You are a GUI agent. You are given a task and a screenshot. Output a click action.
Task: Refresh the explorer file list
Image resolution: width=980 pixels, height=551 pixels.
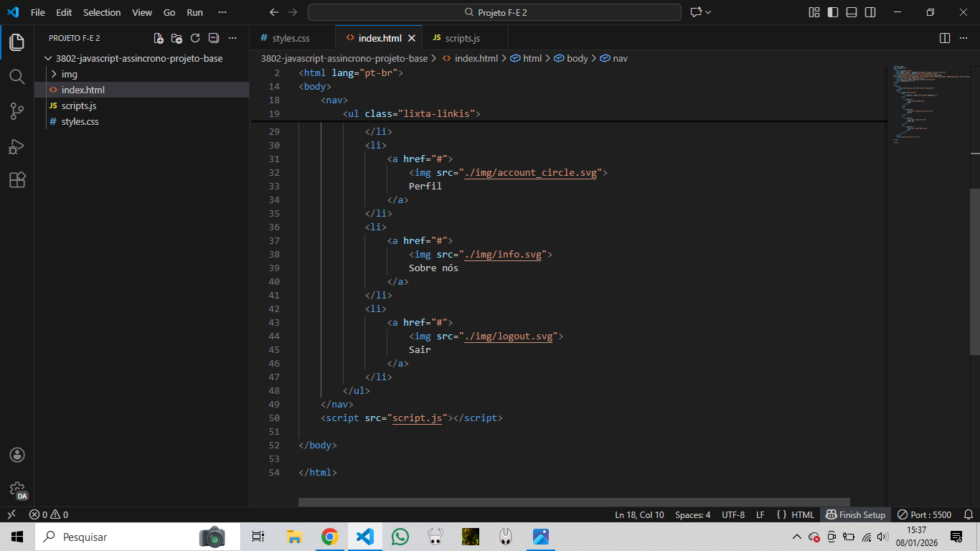point(195,38)
